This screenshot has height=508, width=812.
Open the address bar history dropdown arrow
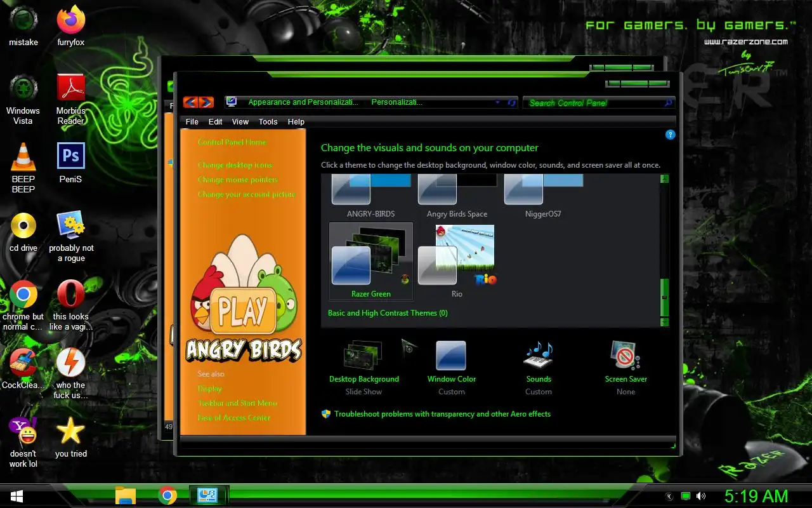tap(497, 102)
